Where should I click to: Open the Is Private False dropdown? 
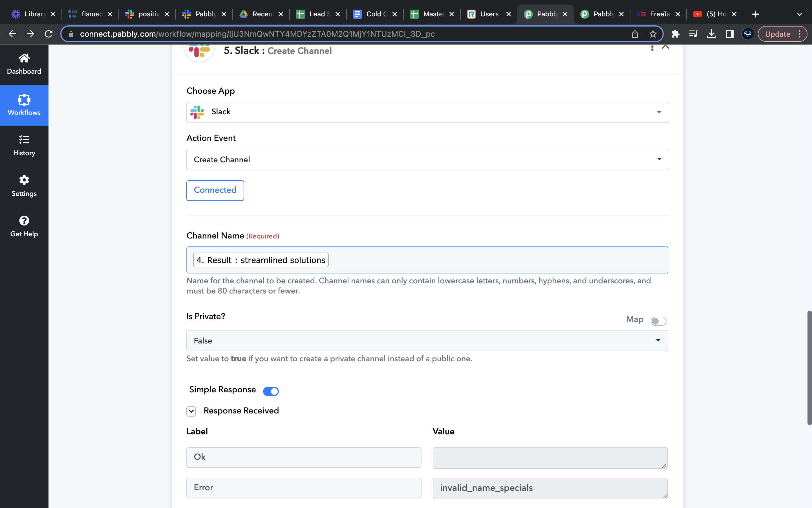427,341
